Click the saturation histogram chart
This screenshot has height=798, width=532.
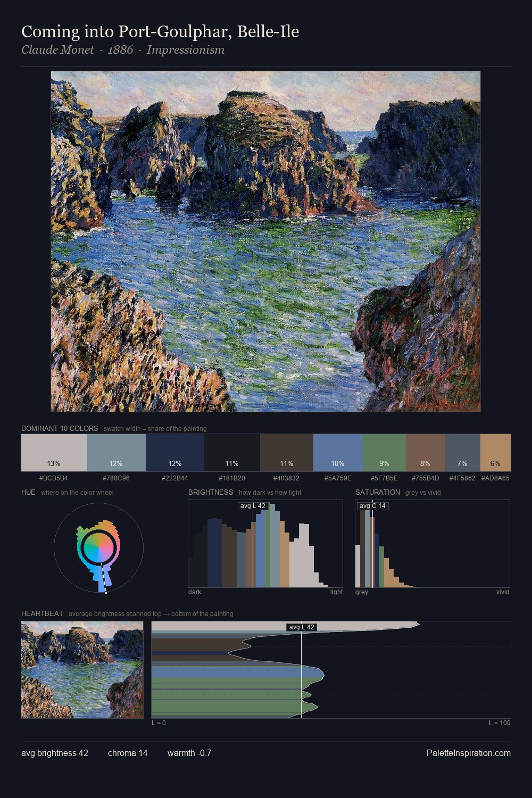[x=433, y=544]
